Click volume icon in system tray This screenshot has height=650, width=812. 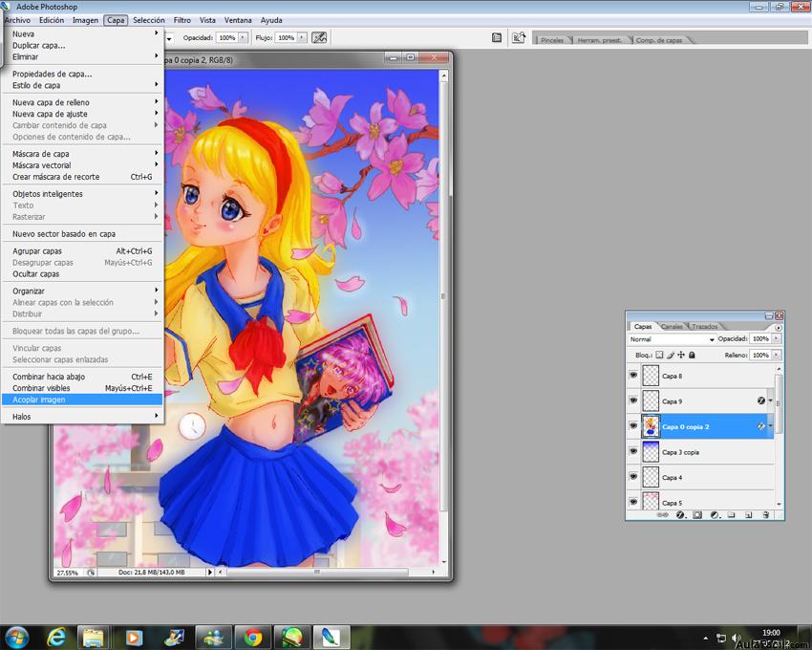737,639
